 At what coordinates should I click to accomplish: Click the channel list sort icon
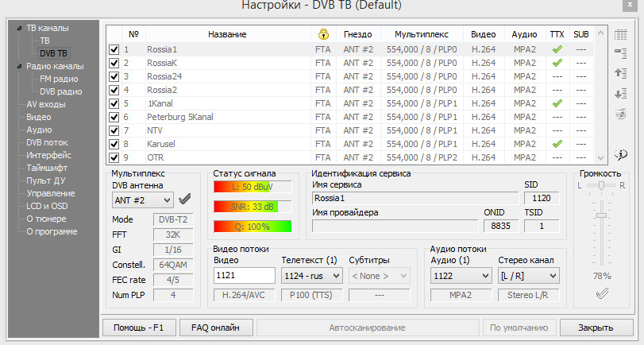pyautogui.click(x=621, y=53)
